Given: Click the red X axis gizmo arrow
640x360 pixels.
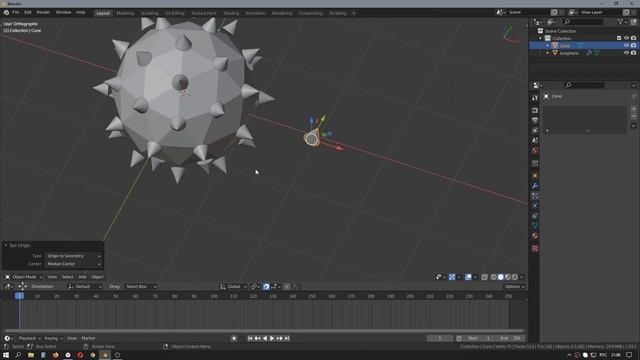Looking at the screenshot, I should pos(339,148).
